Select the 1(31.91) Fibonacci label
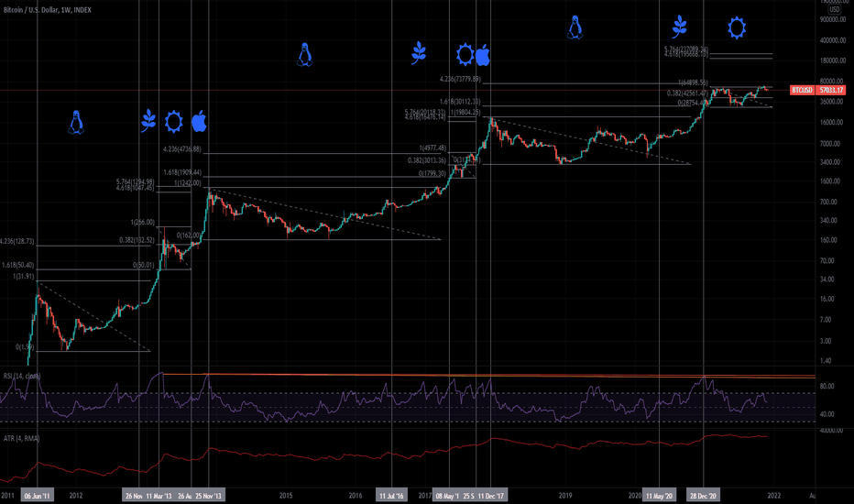 click(x=24, y=277)
